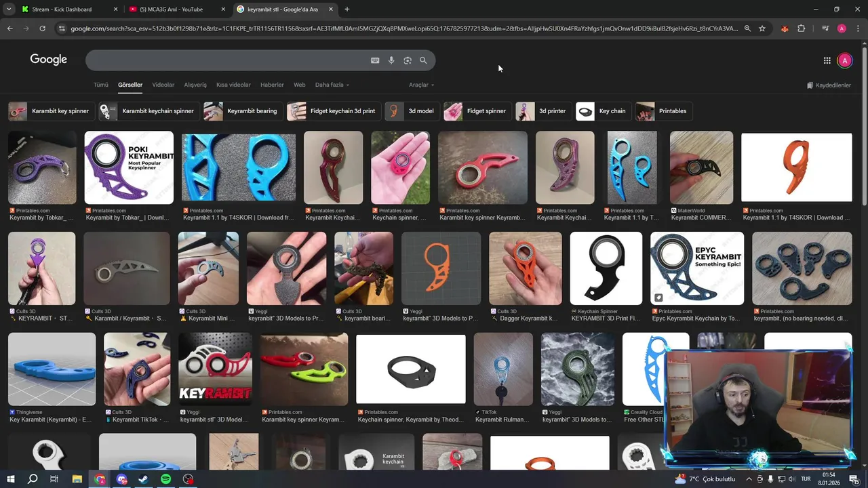Viewport: 868px width, 488px height.
Task: Select the Haberler tab
Action: [x=272, y=85]
